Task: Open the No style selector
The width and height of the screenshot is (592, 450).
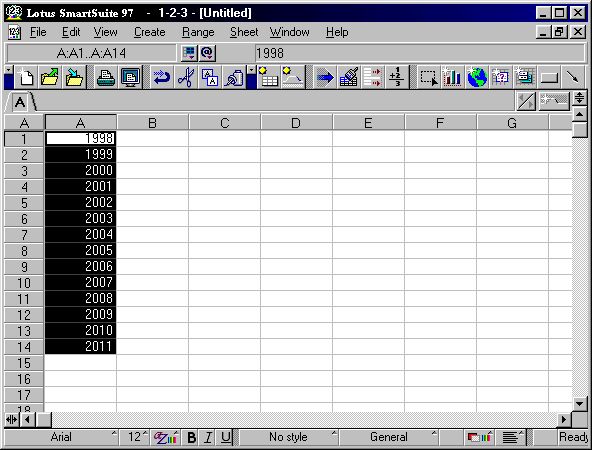Action: click(x=289, y=437)
